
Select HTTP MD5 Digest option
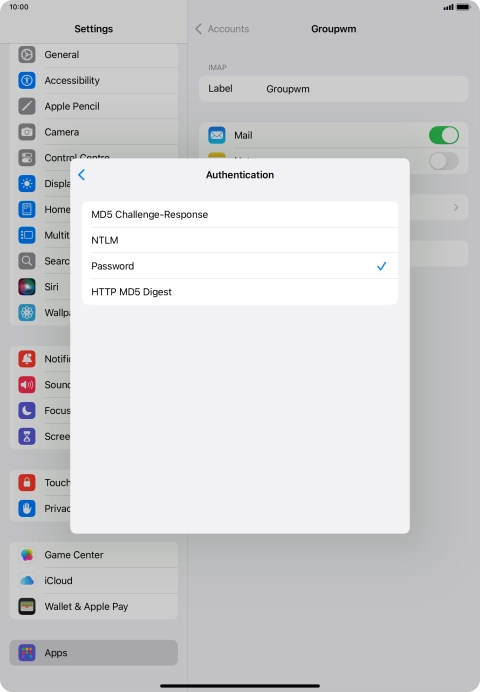[240, 292]
